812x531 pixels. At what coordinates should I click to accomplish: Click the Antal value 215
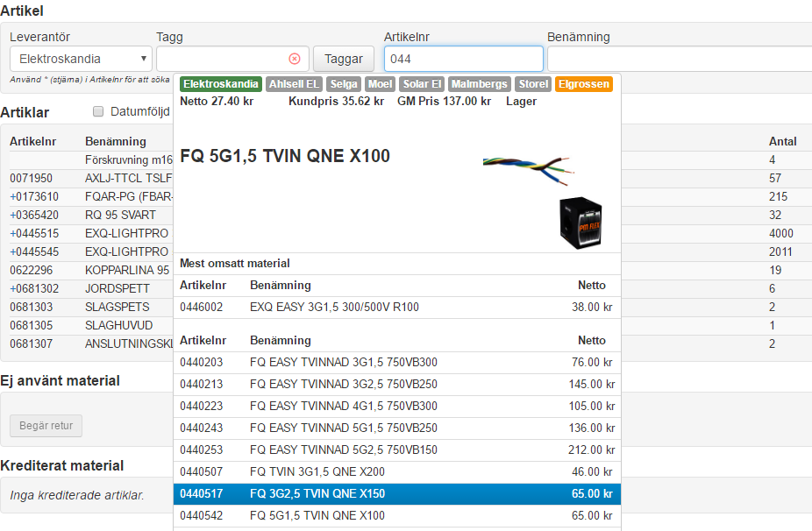point(779,196)
